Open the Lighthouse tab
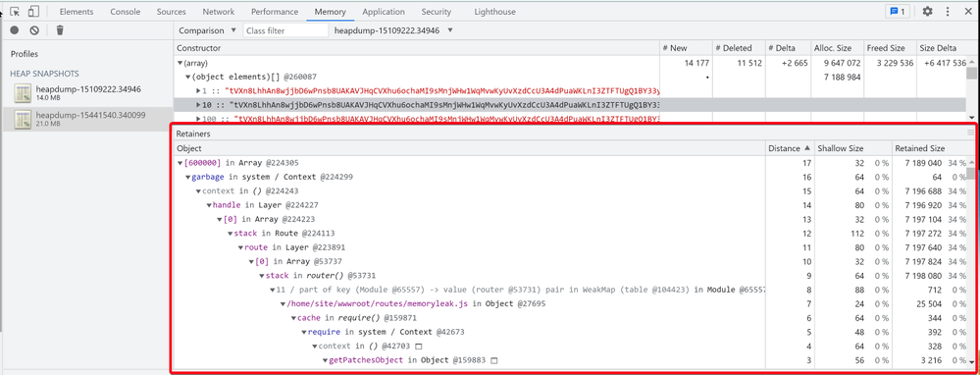The width and height of the screenshot is (980, 375). (x=495, y=11)
